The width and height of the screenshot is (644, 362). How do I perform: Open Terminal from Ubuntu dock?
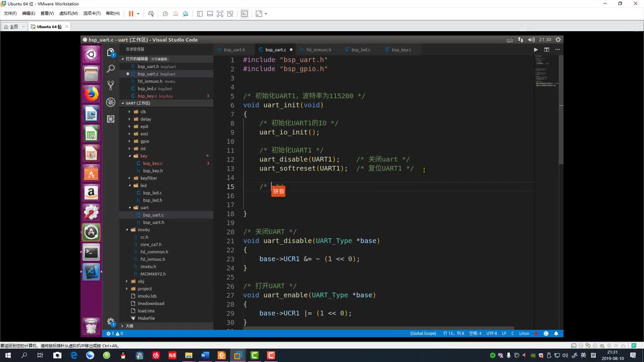[91, 252]
